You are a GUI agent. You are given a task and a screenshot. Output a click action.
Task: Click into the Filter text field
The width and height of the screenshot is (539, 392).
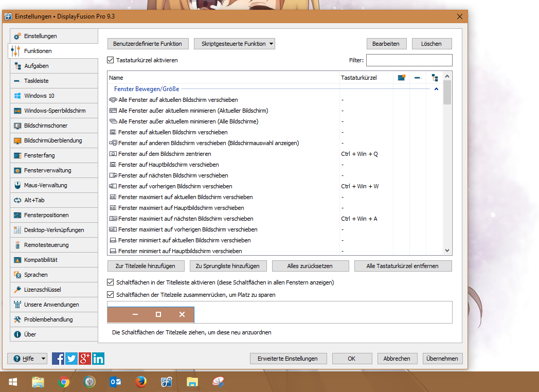409,60
